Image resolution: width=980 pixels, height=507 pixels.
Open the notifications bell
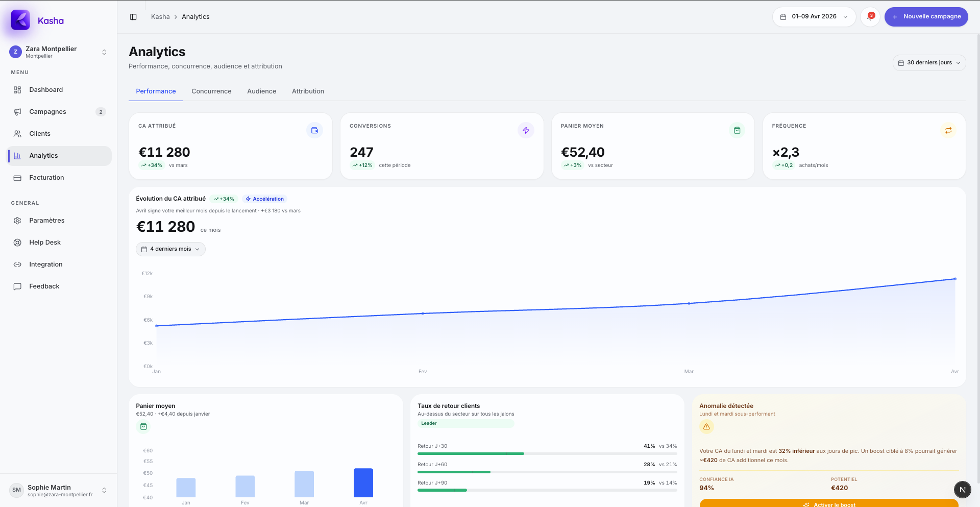tap(870, 17)
